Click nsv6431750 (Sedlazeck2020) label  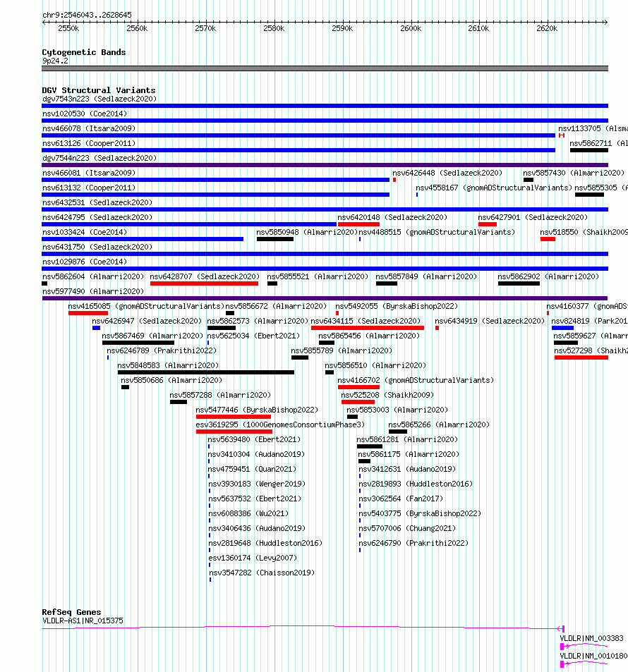[97, 247]
